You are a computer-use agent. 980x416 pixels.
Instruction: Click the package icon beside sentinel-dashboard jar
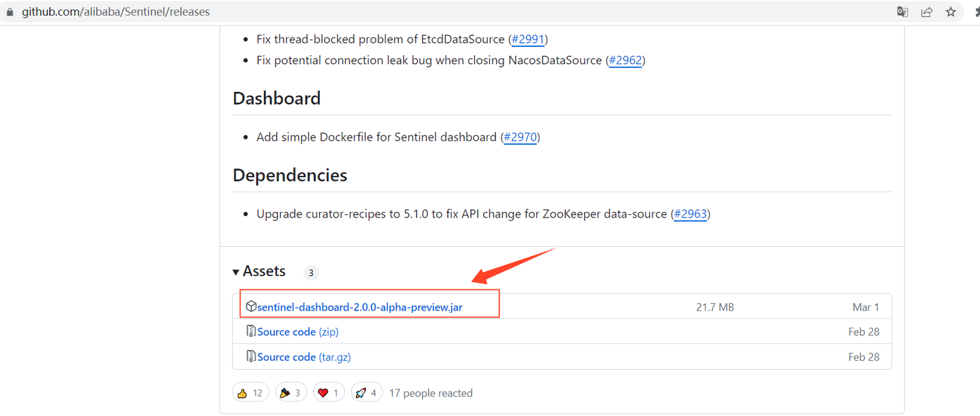[x=251, y=307]
